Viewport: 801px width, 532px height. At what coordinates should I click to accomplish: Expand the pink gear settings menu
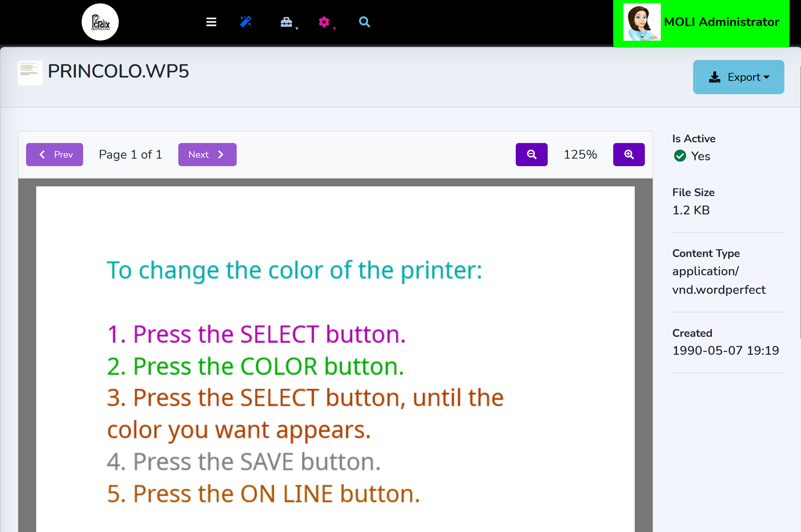pyautogui.click(x=327, y=22)
